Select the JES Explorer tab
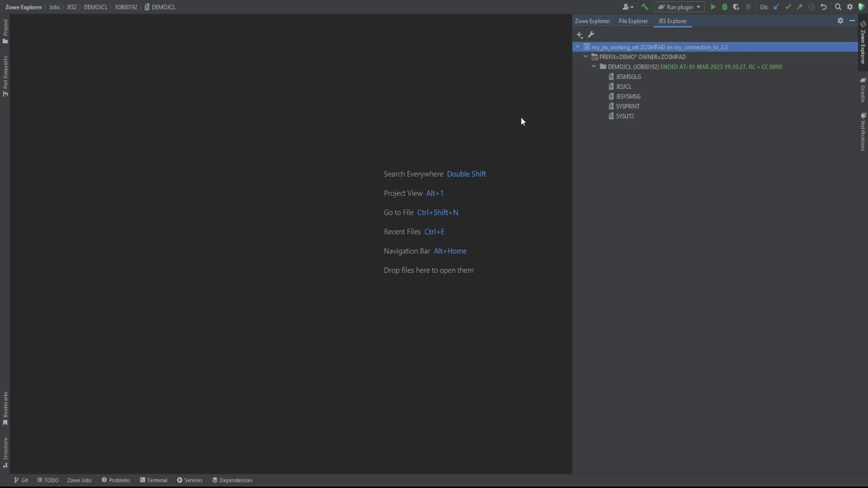The height and width of the screenshot is (488, 868). (x=672, y=21)
